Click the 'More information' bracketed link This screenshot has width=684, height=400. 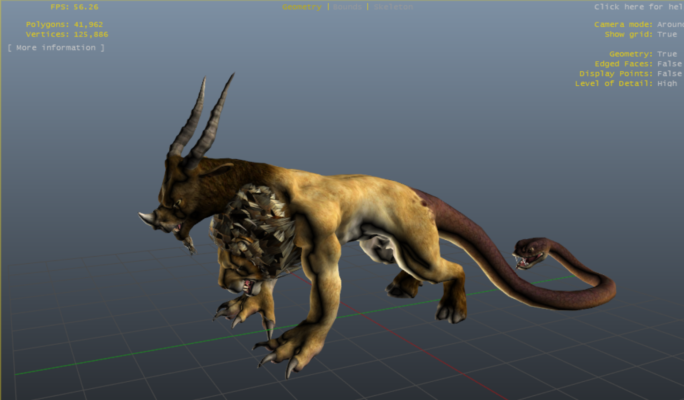tap(55, 47)
